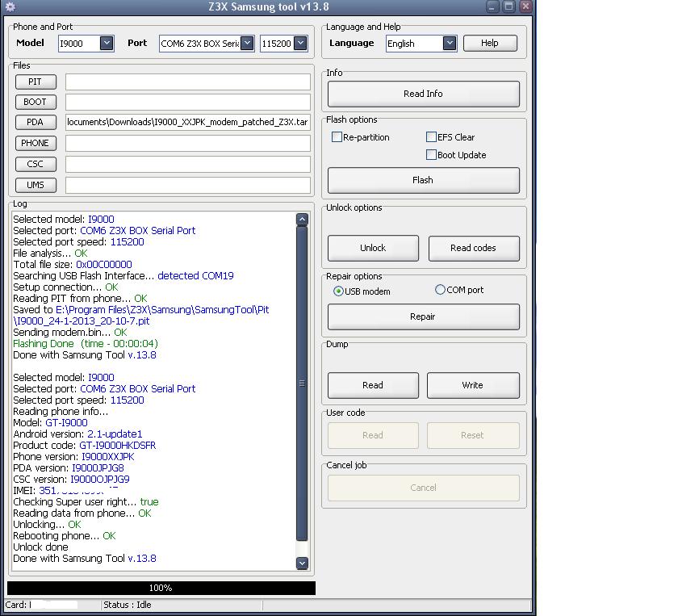Click the PDA file button
Image resolution: width=678 pixels, height=616 pixels.
(x=36, y=123)
